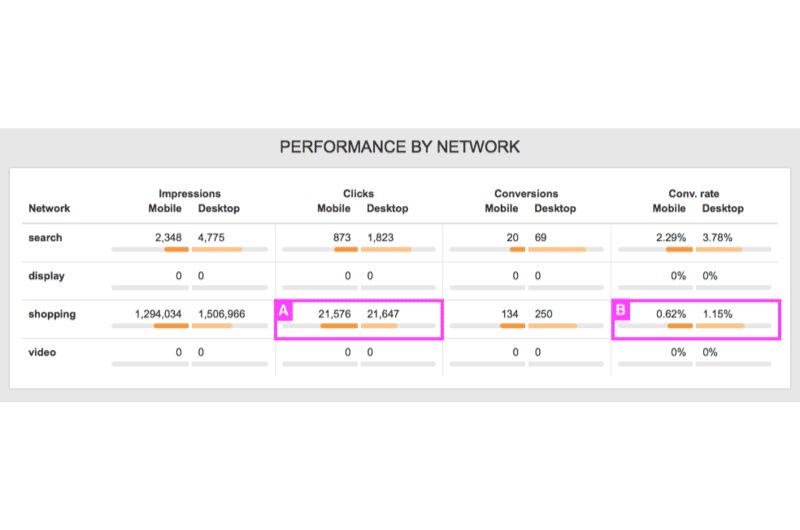
Task: Click shopping desktop impressions value 1,506,966
Action: click(221, 314)
